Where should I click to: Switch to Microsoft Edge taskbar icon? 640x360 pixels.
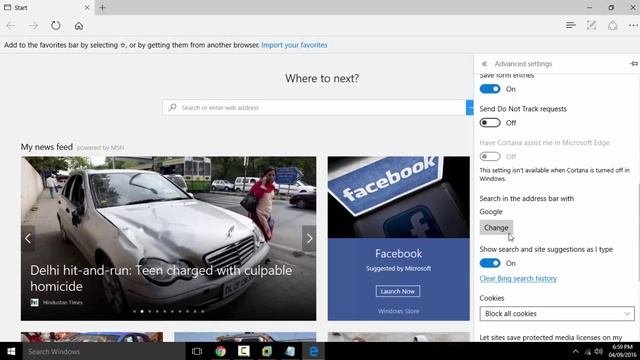tap(313, 351)
